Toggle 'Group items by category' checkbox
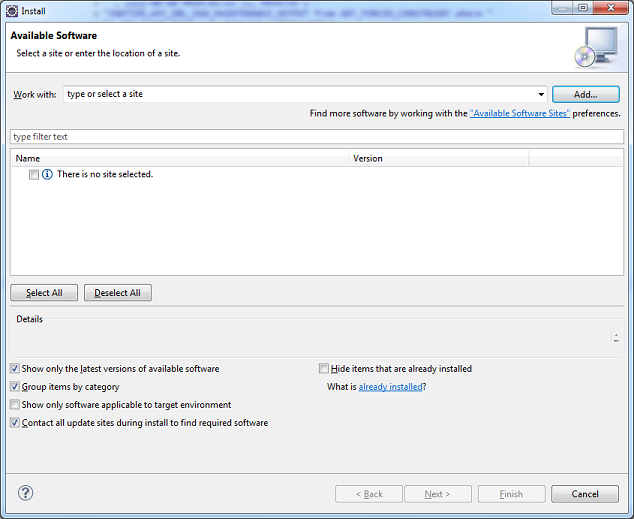 click(x=15, y=386)
